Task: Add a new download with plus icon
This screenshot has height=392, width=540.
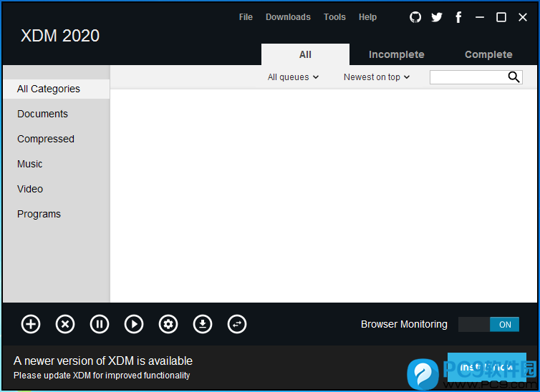Action: click(x=31, y=324)
